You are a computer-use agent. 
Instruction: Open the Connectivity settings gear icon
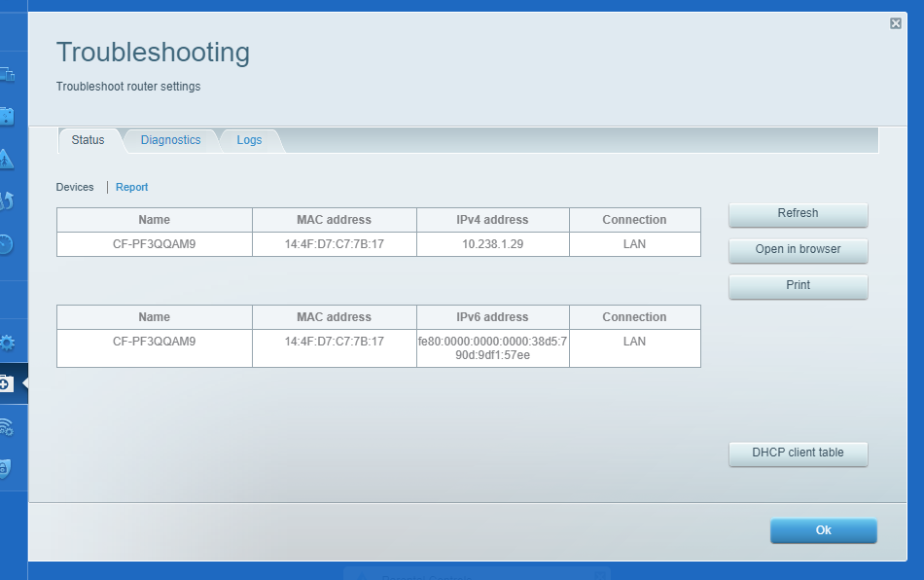[x=9, y=342]
